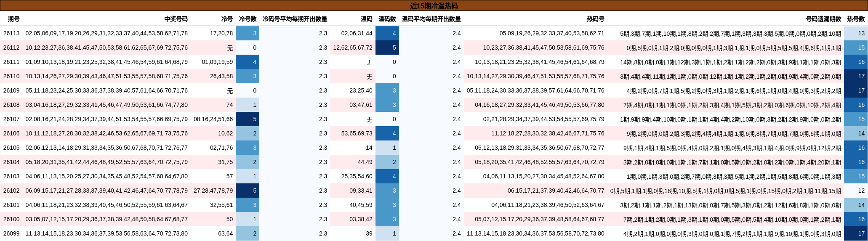Click hot count 14 in row 26106
The width and height of the screenshot is (868, 241).
point(856,133)
